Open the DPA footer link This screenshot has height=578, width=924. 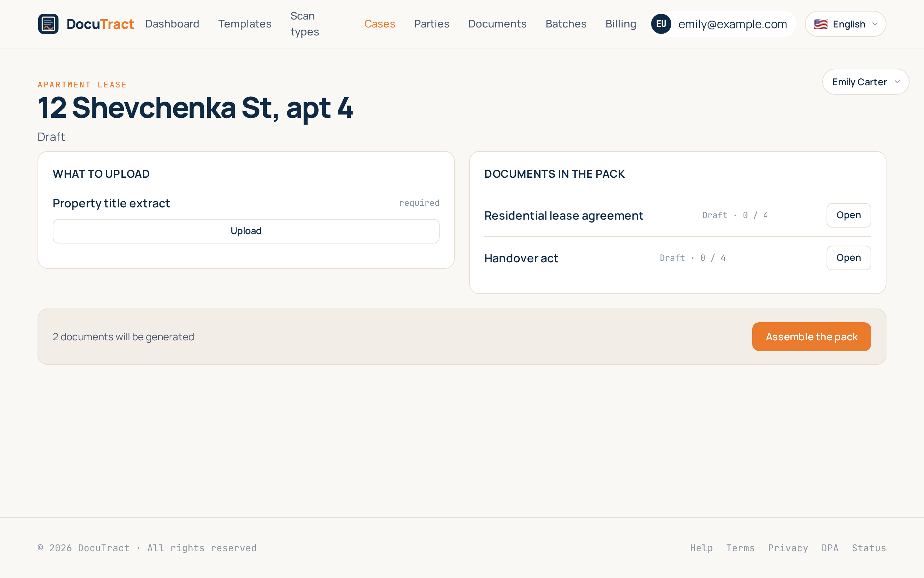(x=830, y=548)
